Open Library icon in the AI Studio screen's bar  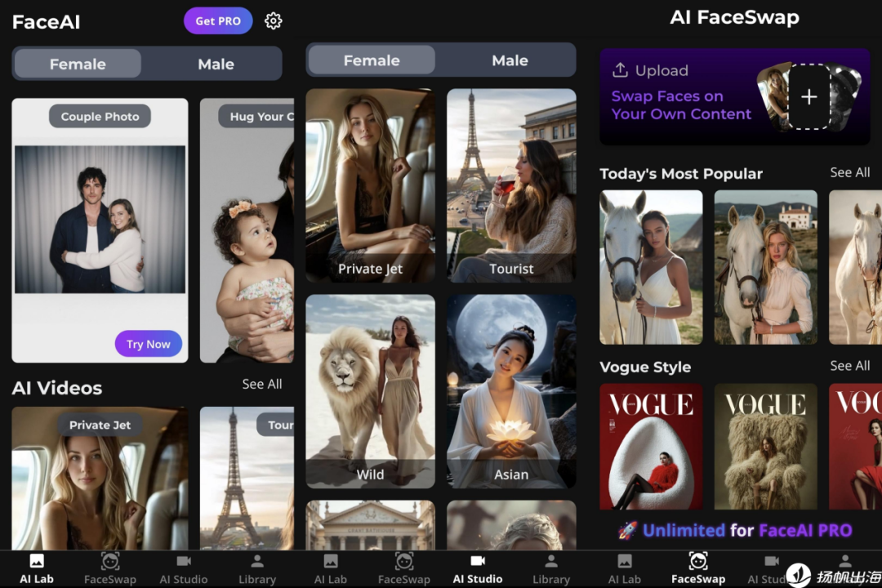pyautogui.click(x=551, y=561)
